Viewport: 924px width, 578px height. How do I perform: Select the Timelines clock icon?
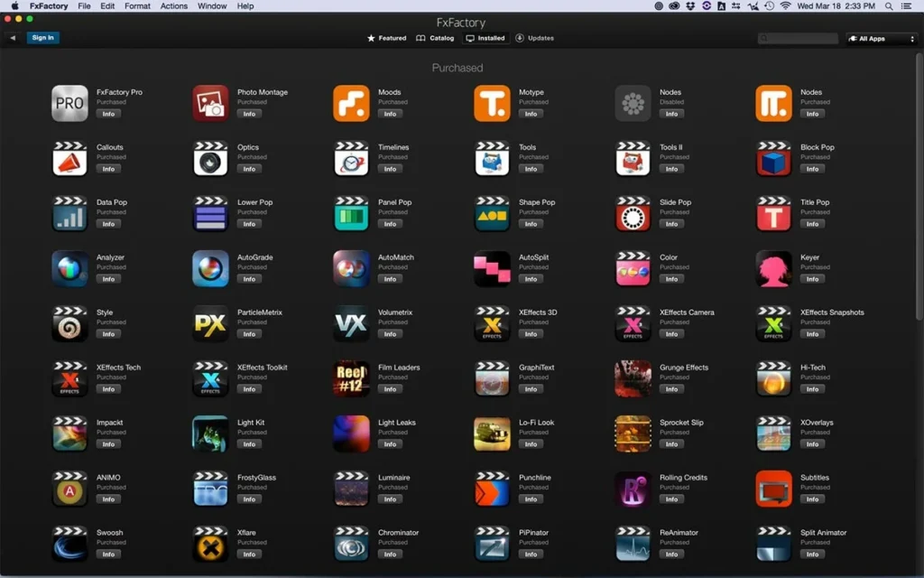click(351, 159)
